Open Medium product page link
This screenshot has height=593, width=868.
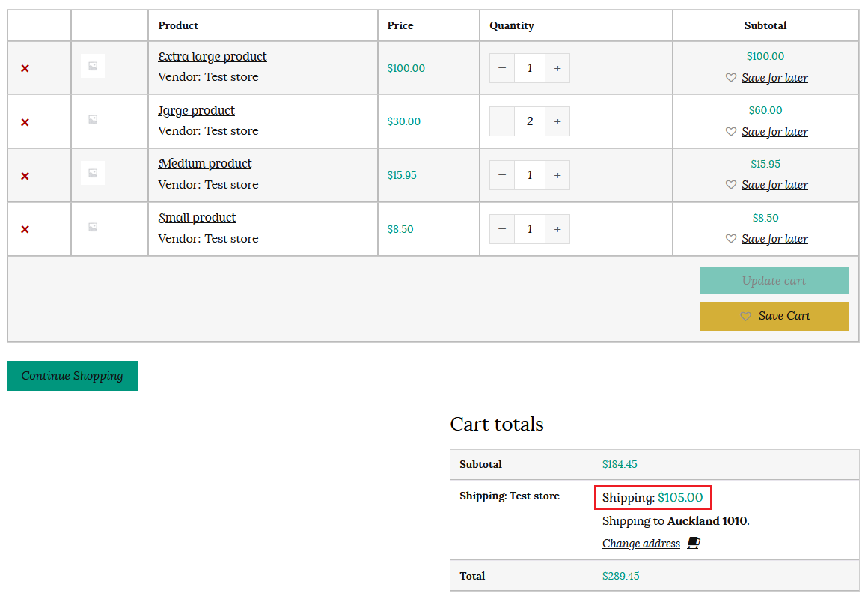tap(205, 163)
